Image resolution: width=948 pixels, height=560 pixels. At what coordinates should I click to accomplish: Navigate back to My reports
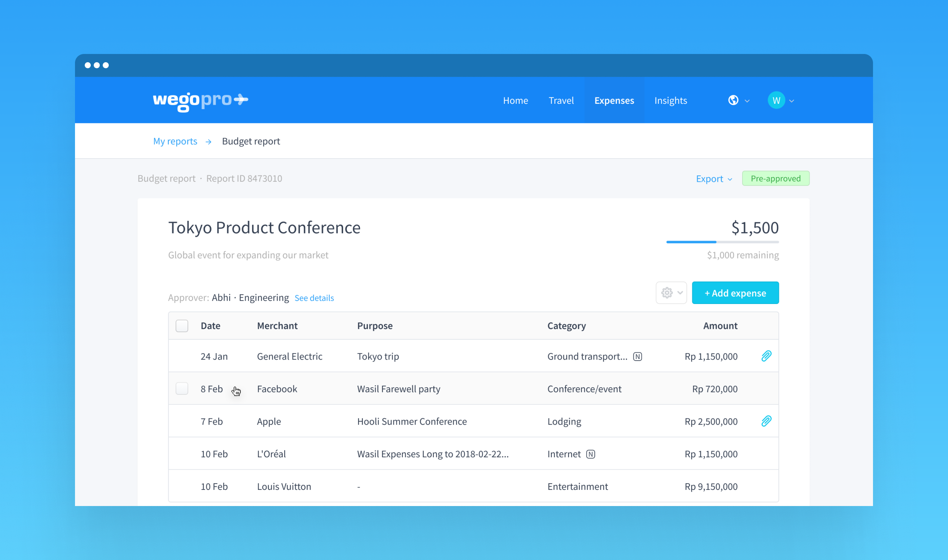pos(175,141)
